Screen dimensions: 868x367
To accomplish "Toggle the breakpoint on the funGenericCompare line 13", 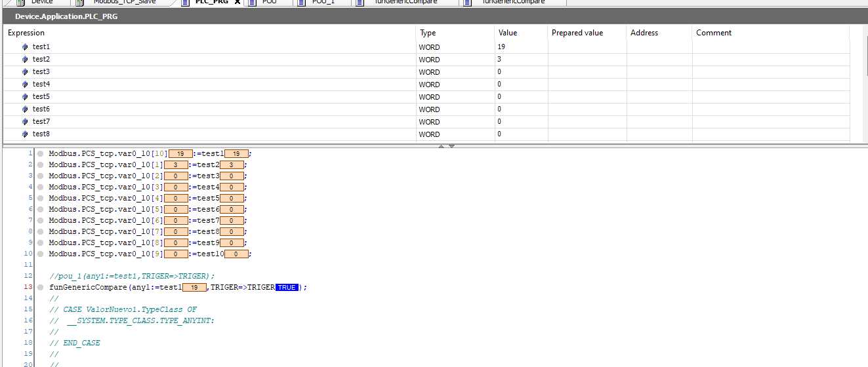I will 40,287.
